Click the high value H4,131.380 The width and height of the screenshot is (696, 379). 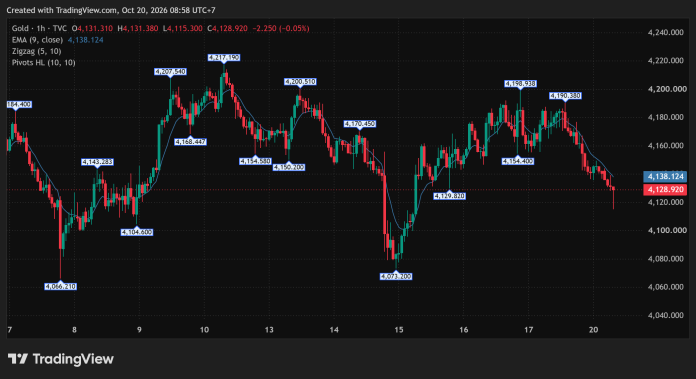[138, 28]
